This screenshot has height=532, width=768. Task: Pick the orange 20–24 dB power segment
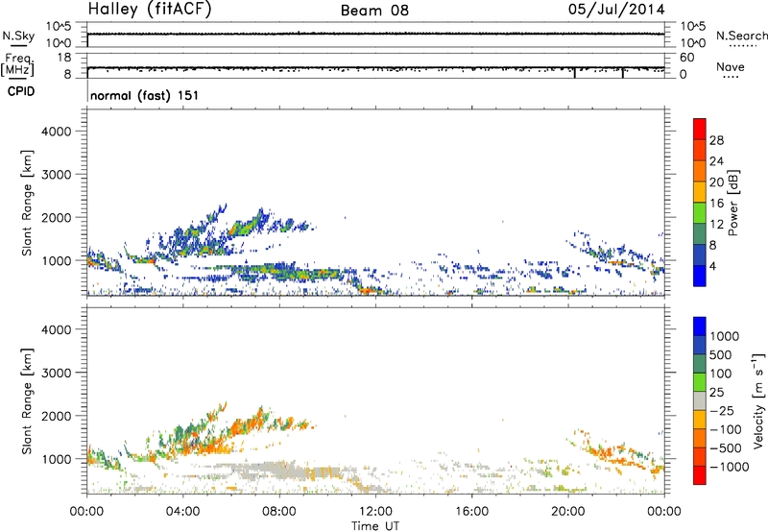coord(700,171)
